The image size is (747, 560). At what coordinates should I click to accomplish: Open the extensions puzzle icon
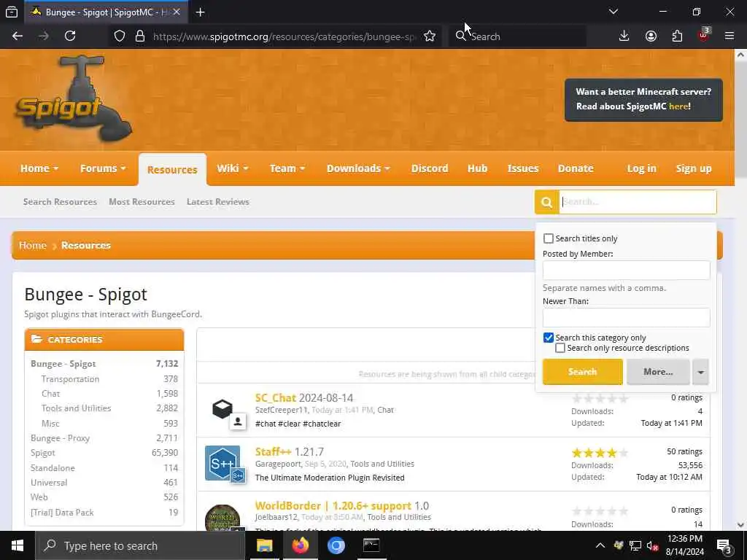(677, 36)
